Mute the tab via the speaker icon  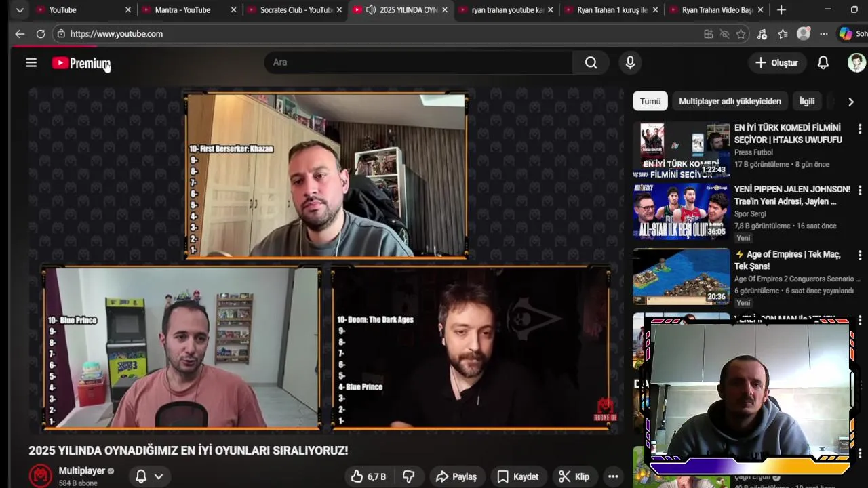click(370, 10)
